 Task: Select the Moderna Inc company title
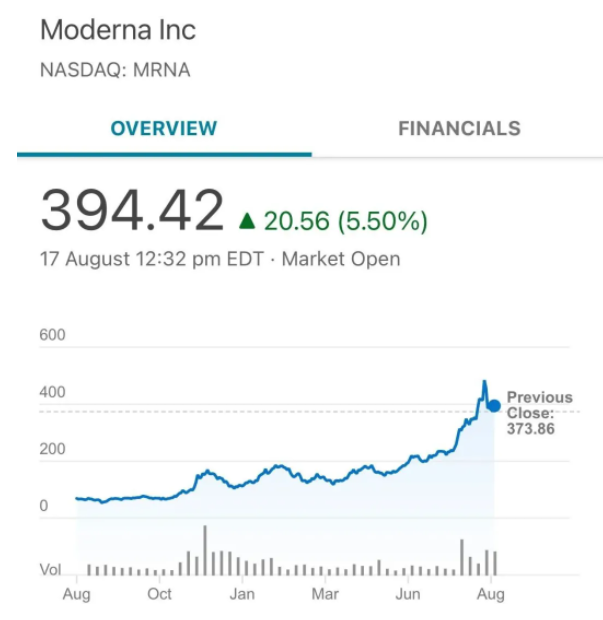point(117,30)
